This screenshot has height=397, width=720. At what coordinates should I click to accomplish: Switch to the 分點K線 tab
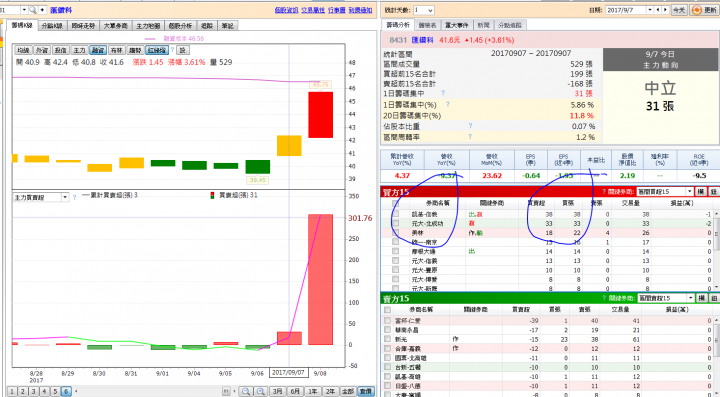pos(52,26)
